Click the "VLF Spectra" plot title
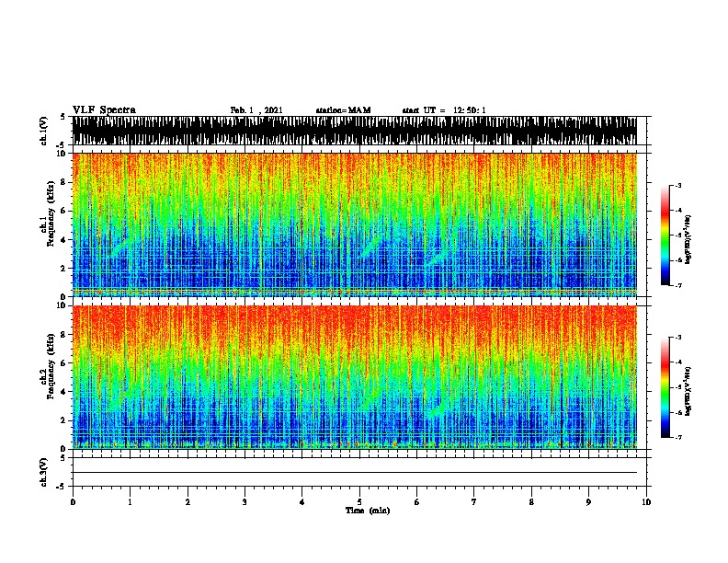 104,110
